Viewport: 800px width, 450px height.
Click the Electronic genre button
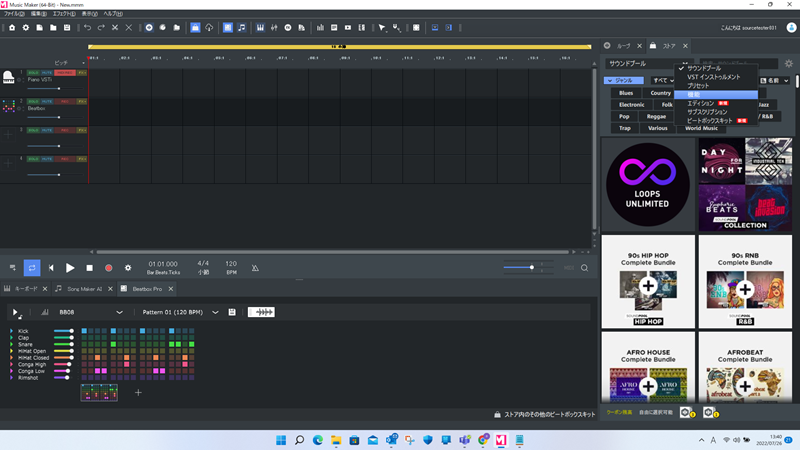631,104
